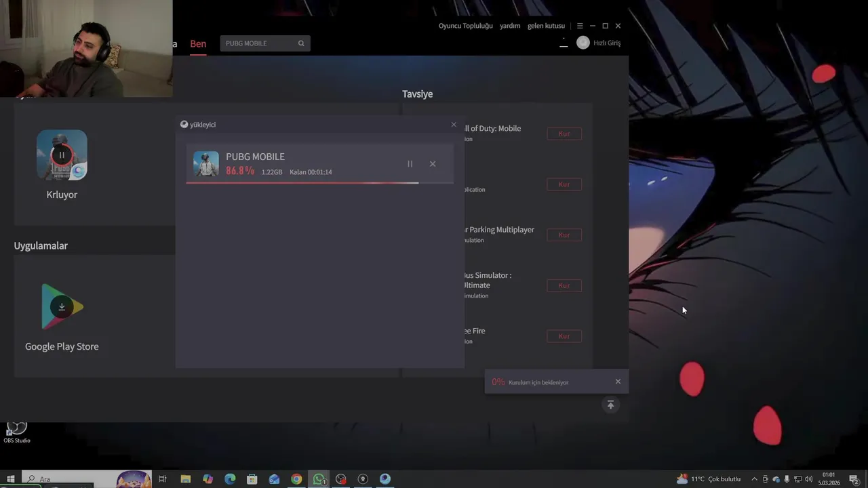
Task: Install Bus Simulator: Ultimate with Kur
Action: tap(564, 285)
